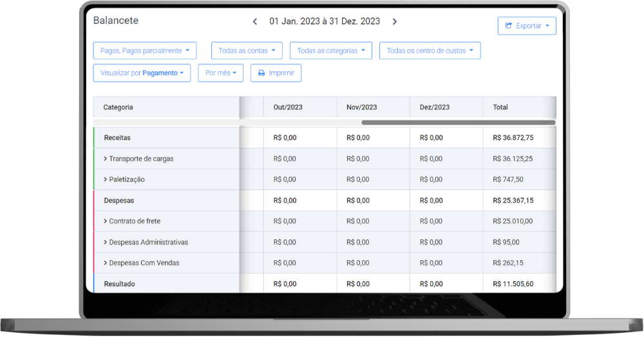Open Visualizar por Pagamento dropdown
This screenshot has height=338, width=644.
tap(142, 73)
